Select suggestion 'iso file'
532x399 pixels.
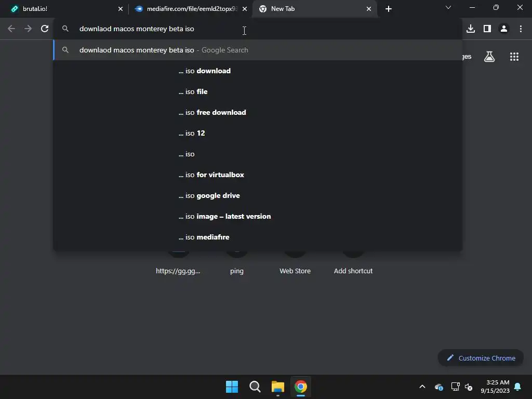point(258,91)
